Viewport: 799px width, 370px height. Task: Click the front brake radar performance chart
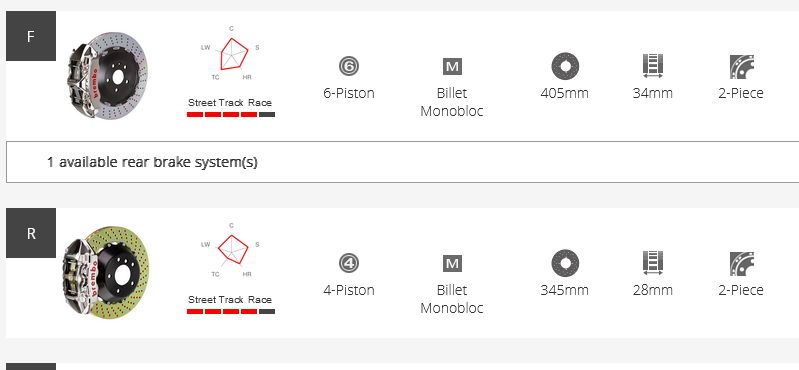tap(231, 53)
